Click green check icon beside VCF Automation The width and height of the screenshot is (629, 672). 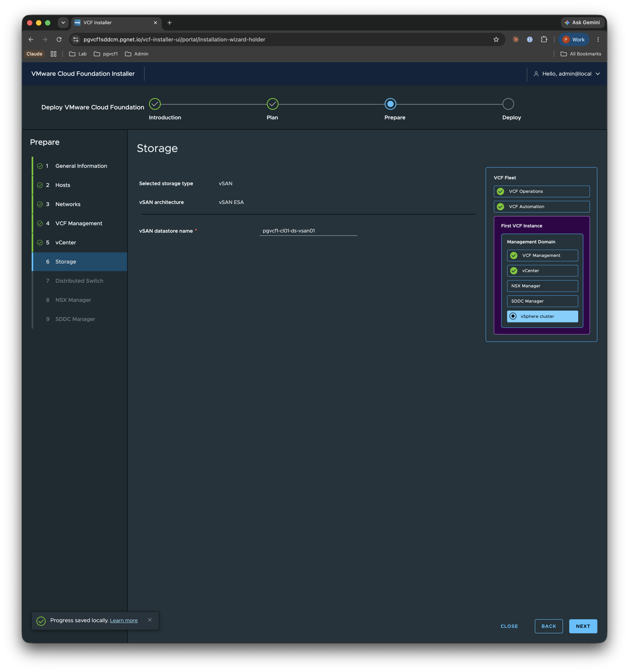(500, 206)
